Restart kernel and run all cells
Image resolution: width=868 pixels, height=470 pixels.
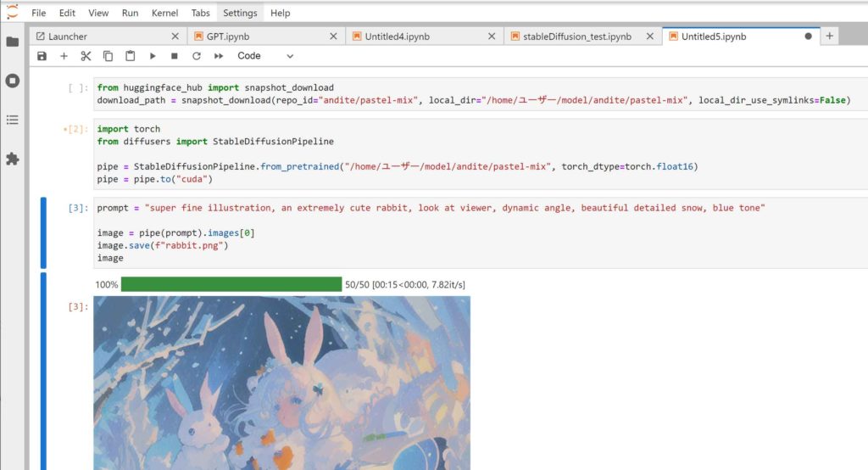[x=219, y=56]
